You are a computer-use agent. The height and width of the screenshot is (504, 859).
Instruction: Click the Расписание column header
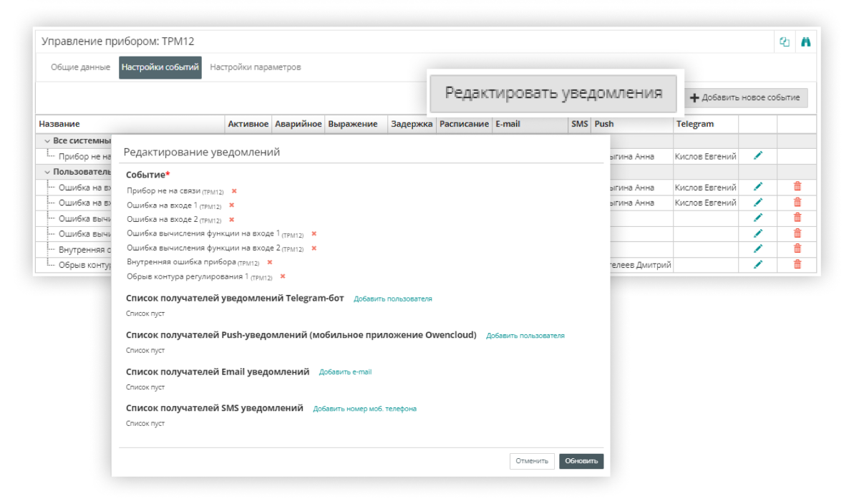point(464,124)
